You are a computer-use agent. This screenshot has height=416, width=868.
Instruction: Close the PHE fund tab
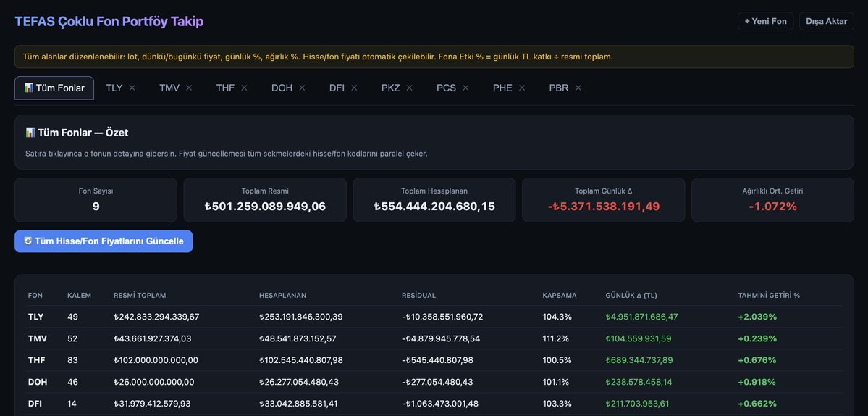click(x=522, y=88)
